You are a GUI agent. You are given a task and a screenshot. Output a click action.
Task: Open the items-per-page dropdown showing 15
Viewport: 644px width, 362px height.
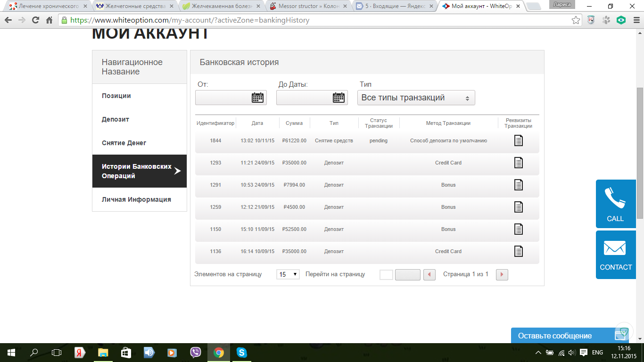(x=288, y=274)
